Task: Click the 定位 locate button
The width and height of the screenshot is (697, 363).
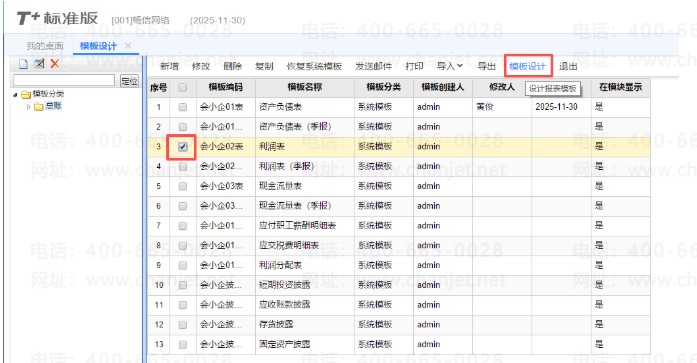Action: pyautogui.click(x=129, y=80)
